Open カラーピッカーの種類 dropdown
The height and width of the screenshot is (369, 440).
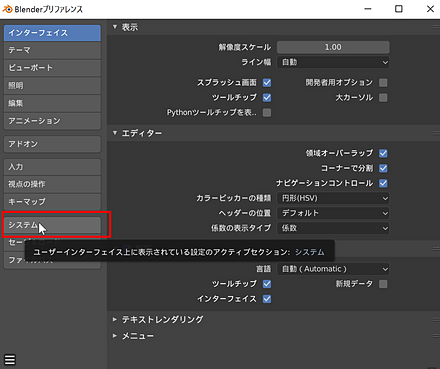[333, 198]
